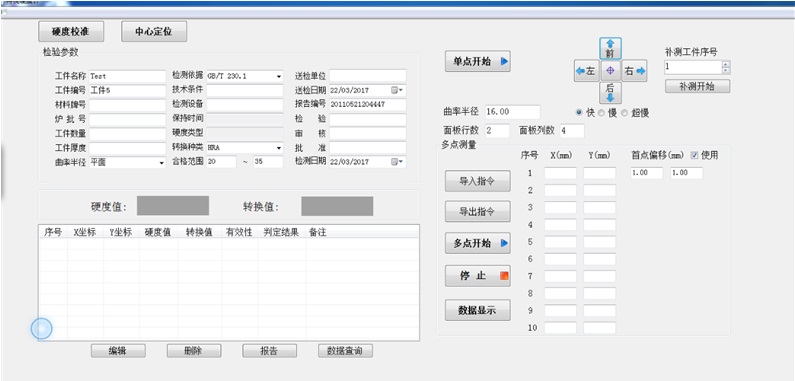Open the 转换种类 HRA dropdown
Viewport: 795px width, 381px height.
click(x=279, y=148)
